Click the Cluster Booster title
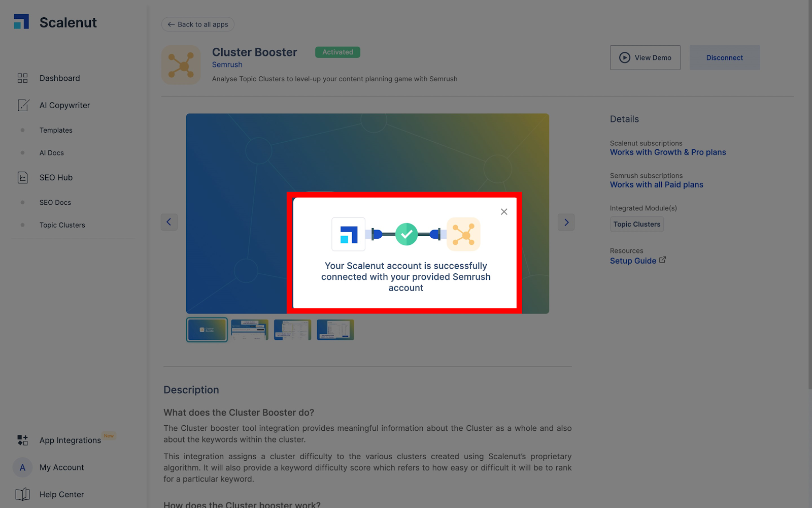 (254, 52)
